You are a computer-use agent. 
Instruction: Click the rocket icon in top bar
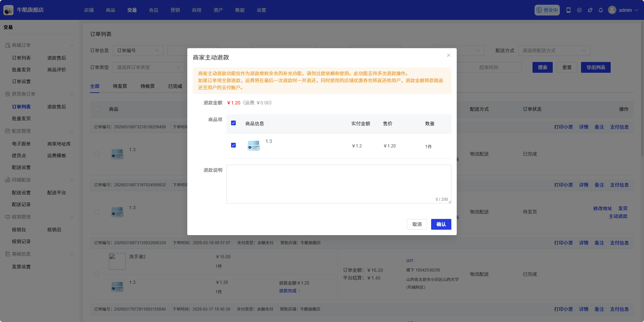tap(590, 10)
